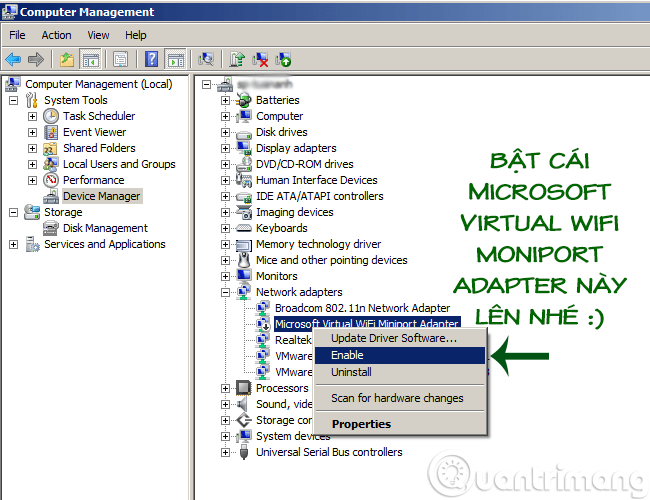Choose Update Driver Software in context menu
Image resolution: width=650 pixels, height=500 pixels.
point(400,338)
